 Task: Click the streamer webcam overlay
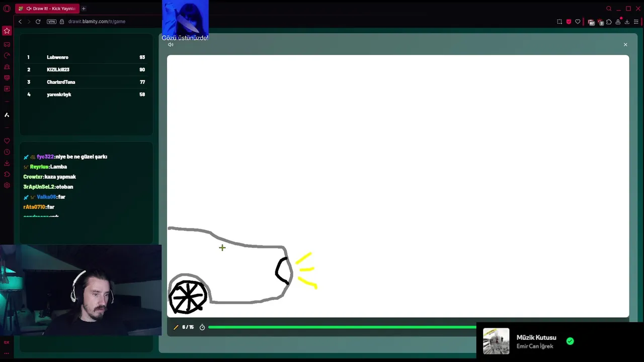(80, 291)
